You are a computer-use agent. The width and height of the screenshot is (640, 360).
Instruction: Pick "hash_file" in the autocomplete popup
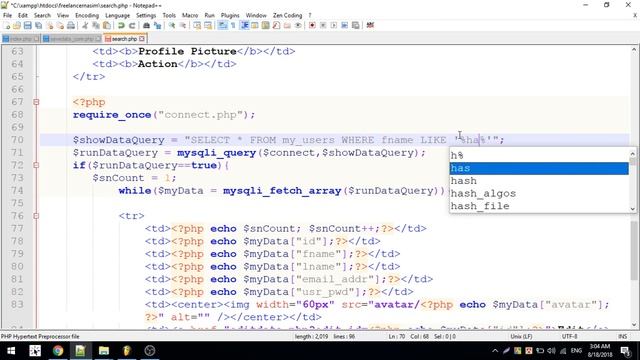539,206
